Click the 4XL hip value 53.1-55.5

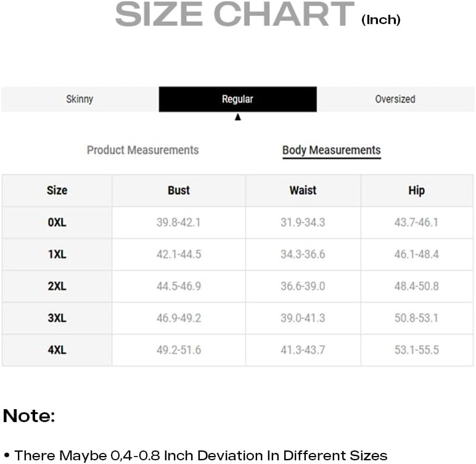click(x=417, y=350)
